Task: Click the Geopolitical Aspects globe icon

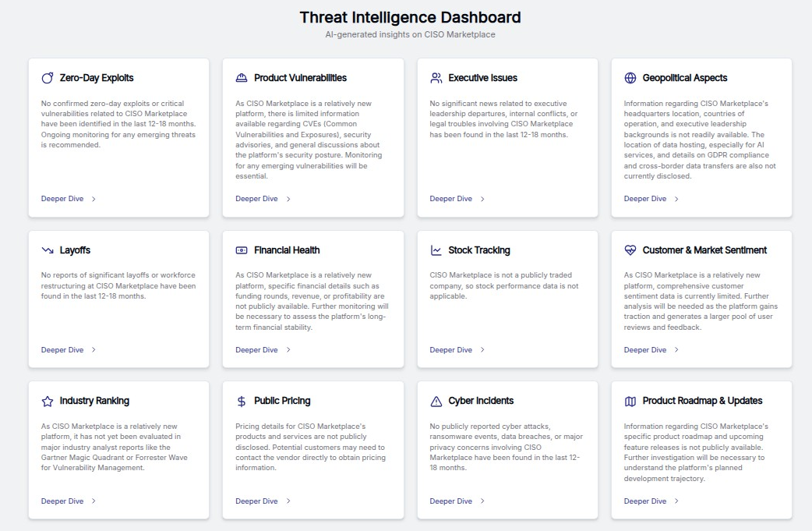Action: (630, 78)
